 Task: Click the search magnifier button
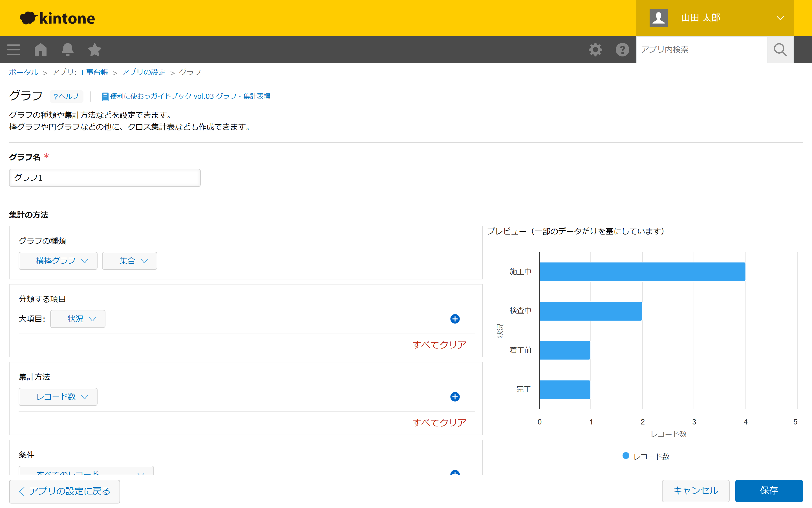[780, 50]
